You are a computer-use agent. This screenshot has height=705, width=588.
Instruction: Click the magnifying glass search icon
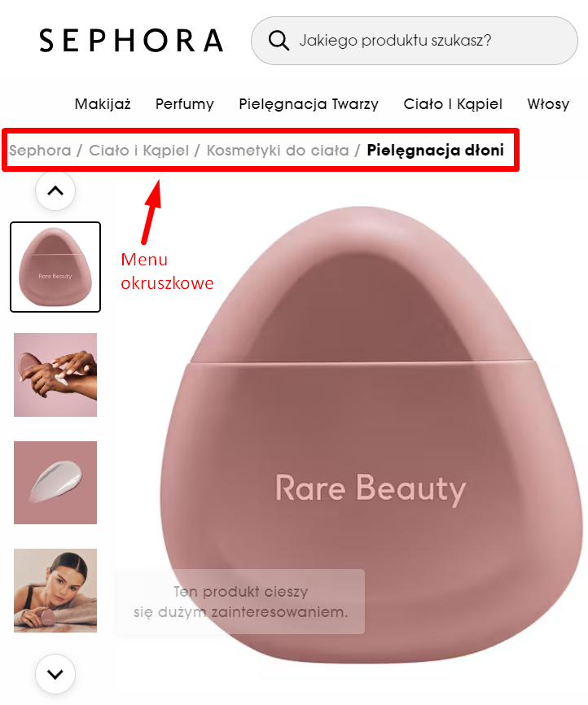coord(279,41)
